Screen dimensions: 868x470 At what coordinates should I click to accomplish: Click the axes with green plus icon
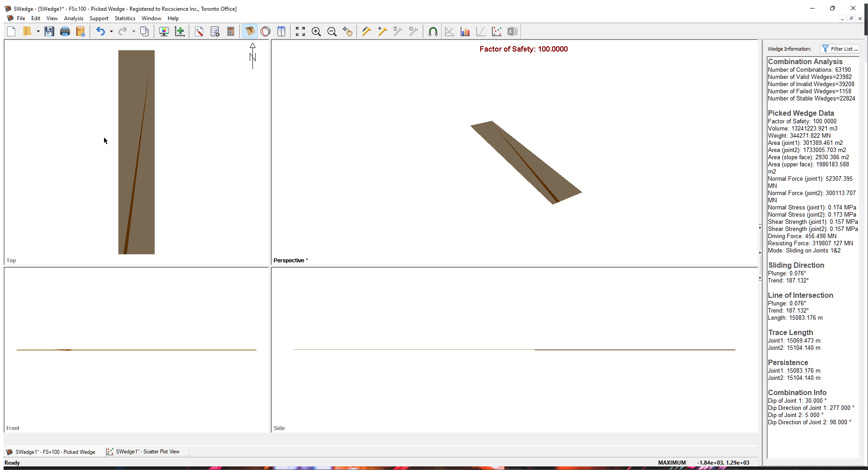click(180, 31)
